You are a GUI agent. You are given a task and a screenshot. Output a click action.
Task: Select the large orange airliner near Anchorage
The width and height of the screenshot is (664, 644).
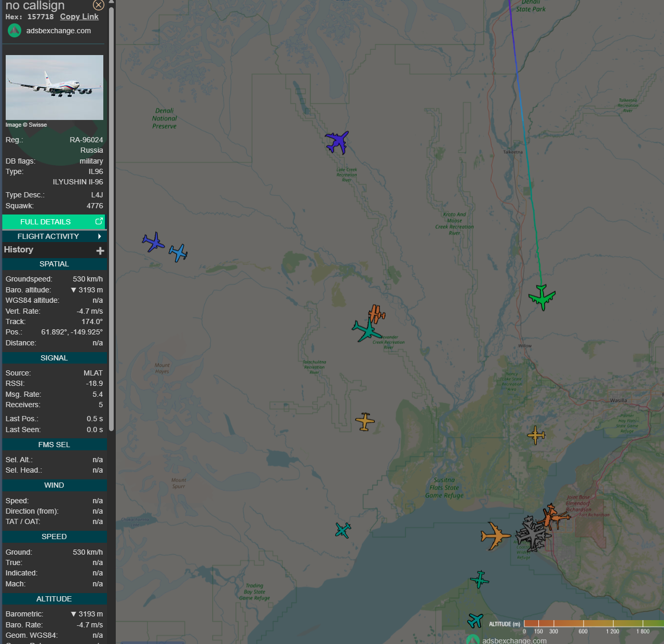[496, 535]
